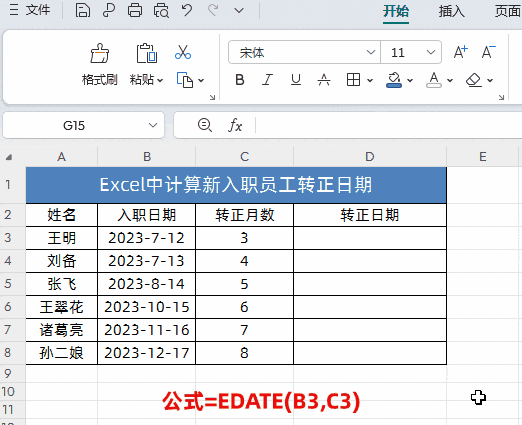Select column C header
522x425 pixels.
[244, 156]
